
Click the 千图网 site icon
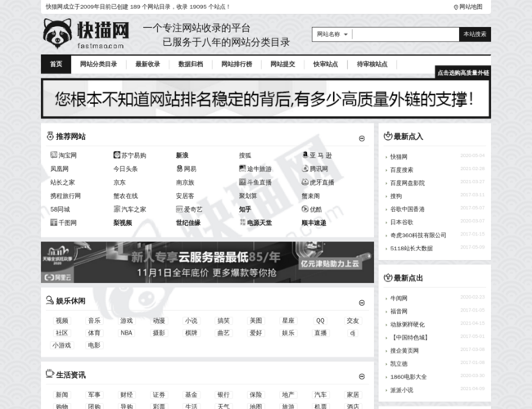(53, 222)
